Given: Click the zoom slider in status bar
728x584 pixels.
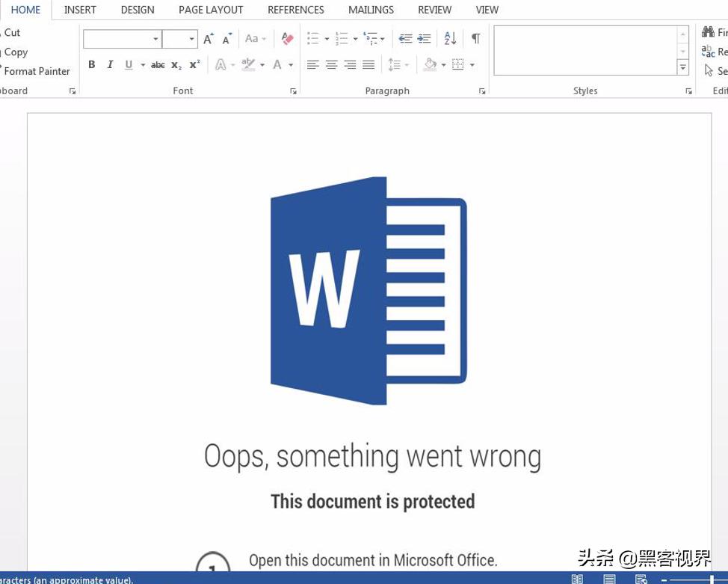Looking at the screenshot, I should (695, 580).
